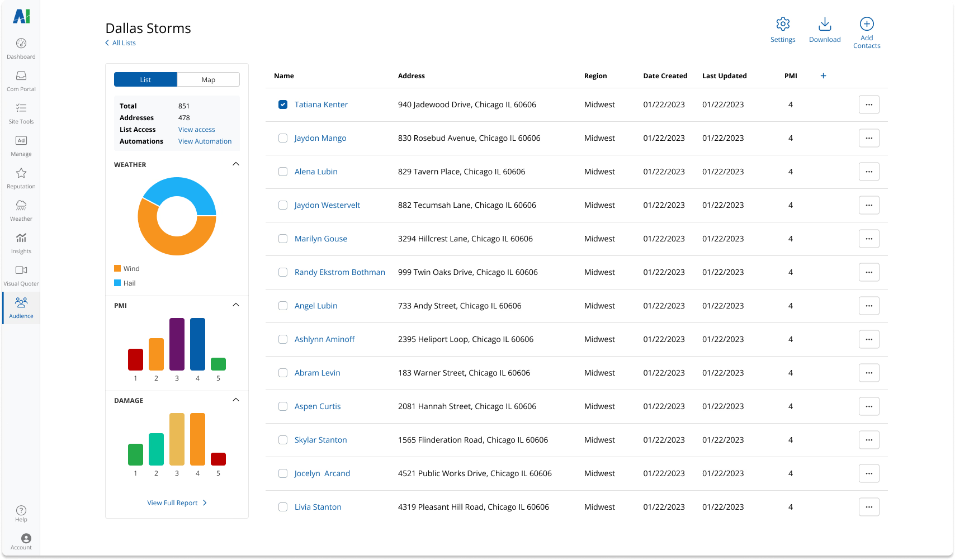Uncheck the Tatiana Kenter checkbox
Viewport: 955px width, 560px height.
pos(283,105)
